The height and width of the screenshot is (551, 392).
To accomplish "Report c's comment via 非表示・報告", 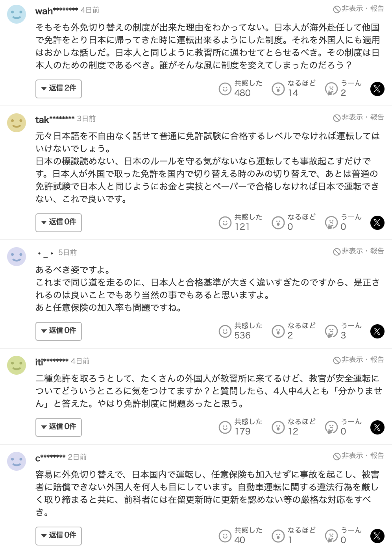I will pyautogui.click(x=359, y=456).
